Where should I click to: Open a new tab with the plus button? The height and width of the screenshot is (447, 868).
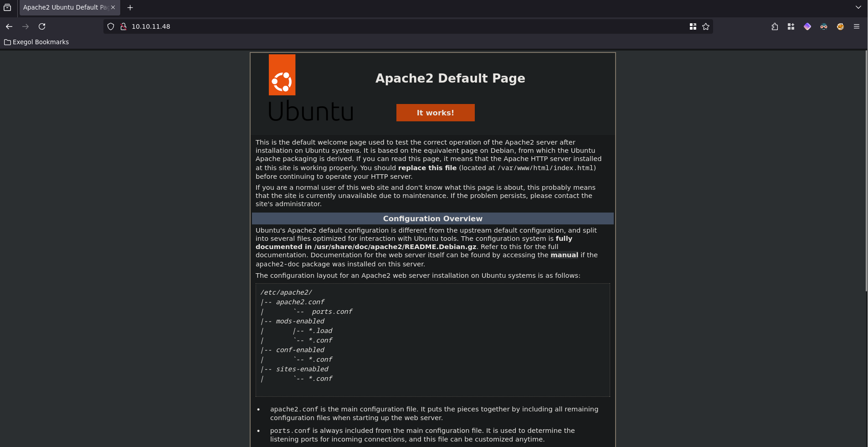click(x=130, y=7)
